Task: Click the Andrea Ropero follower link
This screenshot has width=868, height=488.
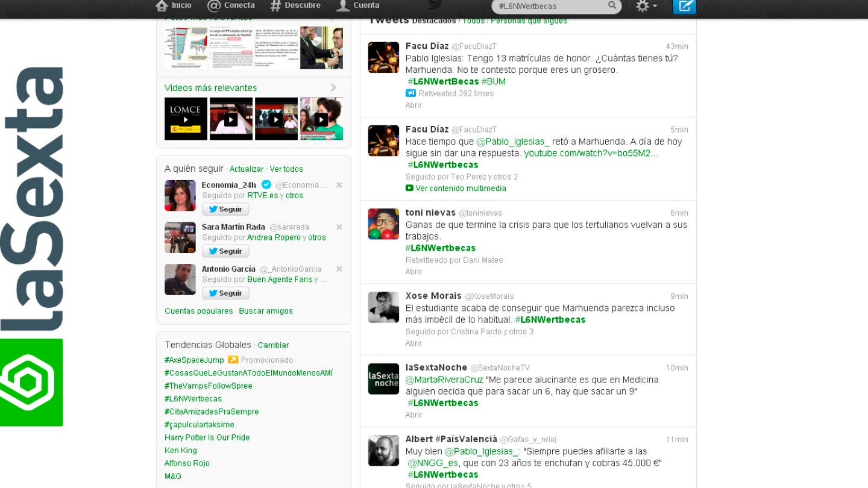Action: coord(274,238)
